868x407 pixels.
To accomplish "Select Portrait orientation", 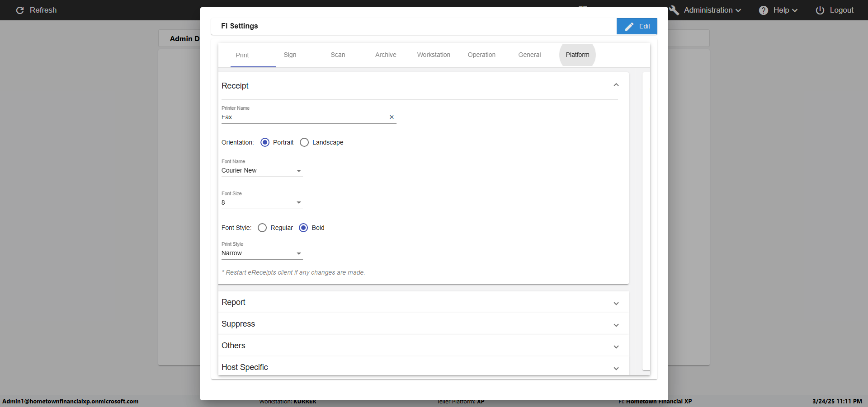I will (x=265, y=142).
